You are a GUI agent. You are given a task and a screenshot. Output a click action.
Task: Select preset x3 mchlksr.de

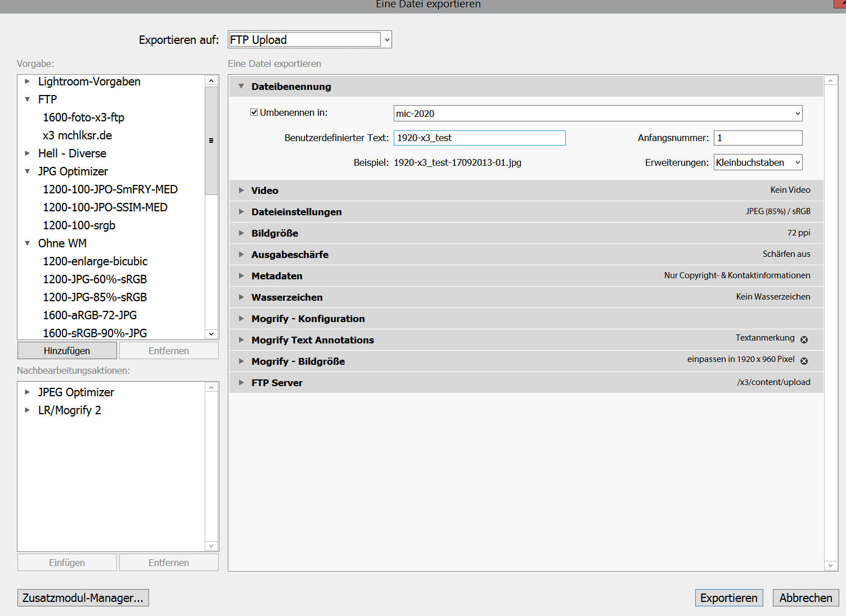click(78, 135)
